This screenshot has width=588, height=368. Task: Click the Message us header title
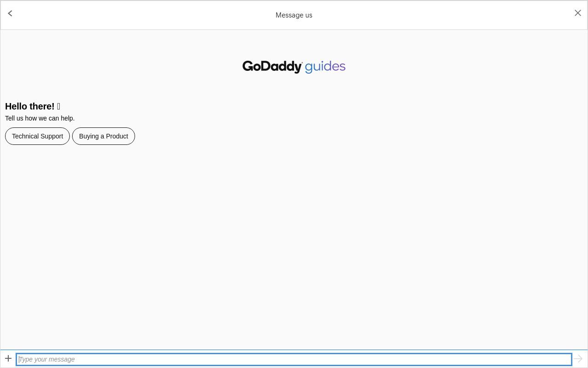click(294, 15)
